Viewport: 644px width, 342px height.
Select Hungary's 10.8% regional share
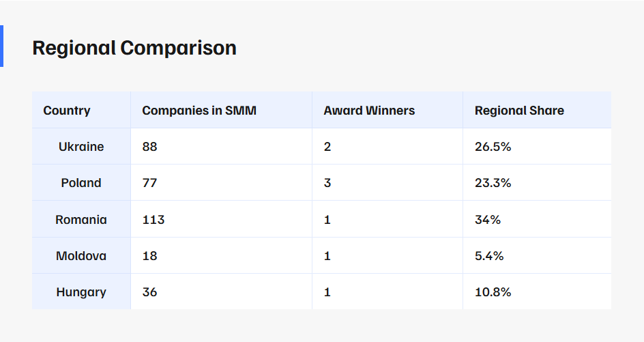click(x=493, y=292)
